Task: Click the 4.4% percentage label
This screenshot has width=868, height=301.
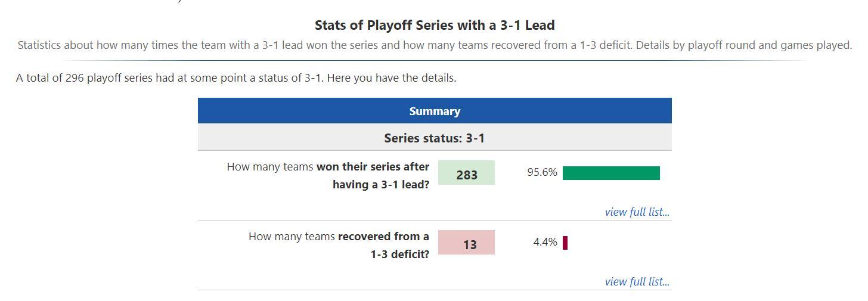Action: click(545, 242)
